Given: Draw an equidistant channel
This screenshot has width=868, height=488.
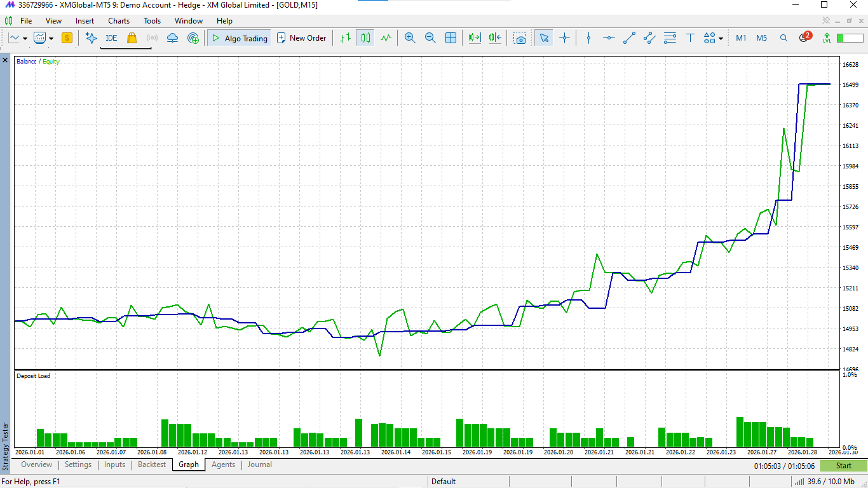Looking at the screenshot, I should click(649, 38).
